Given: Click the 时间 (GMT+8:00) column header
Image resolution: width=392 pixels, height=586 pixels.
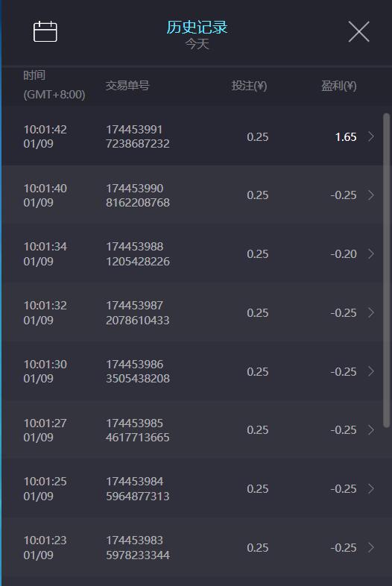Looking at the screenshot, I should tap(54, 85).
